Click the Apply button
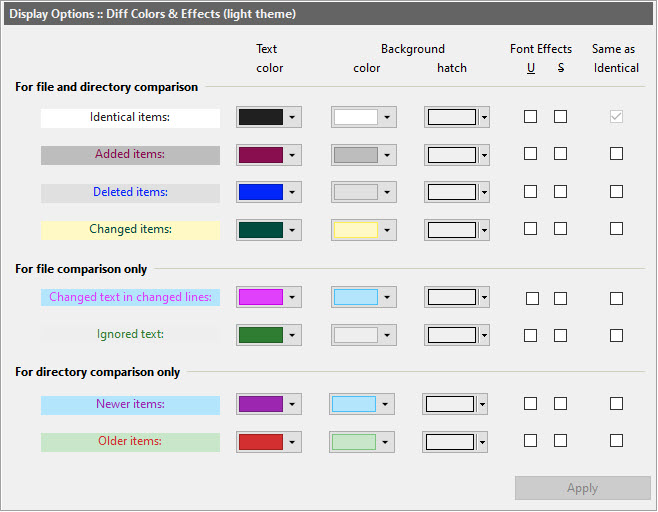 click(582, 488)
